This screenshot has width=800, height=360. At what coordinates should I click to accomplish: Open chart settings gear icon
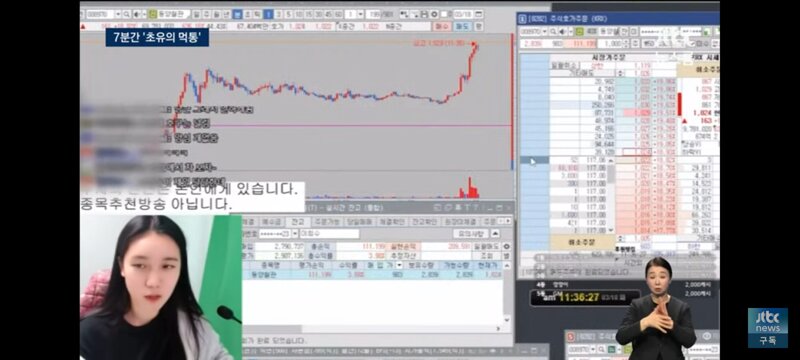[x=434, y=14]
